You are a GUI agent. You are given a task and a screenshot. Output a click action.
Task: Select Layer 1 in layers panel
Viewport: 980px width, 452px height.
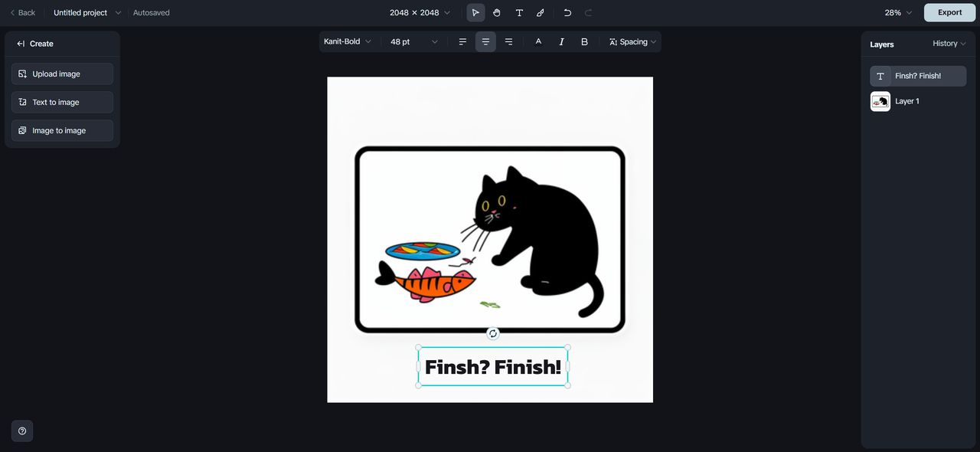[918, 101]
